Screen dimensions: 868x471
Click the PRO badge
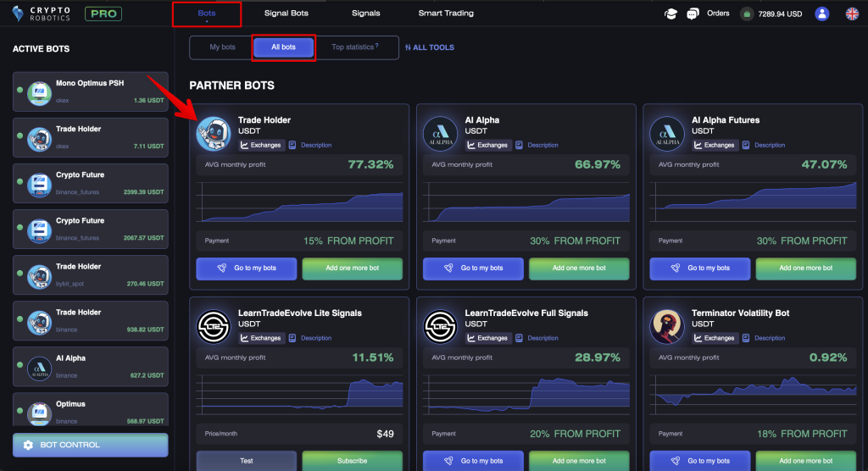point(103,14)
